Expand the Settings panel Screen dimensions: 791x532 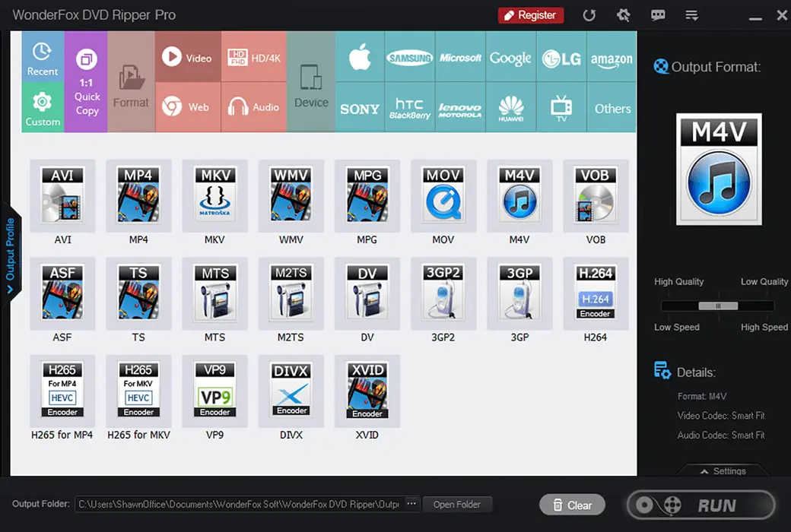(x=723, y=471)
